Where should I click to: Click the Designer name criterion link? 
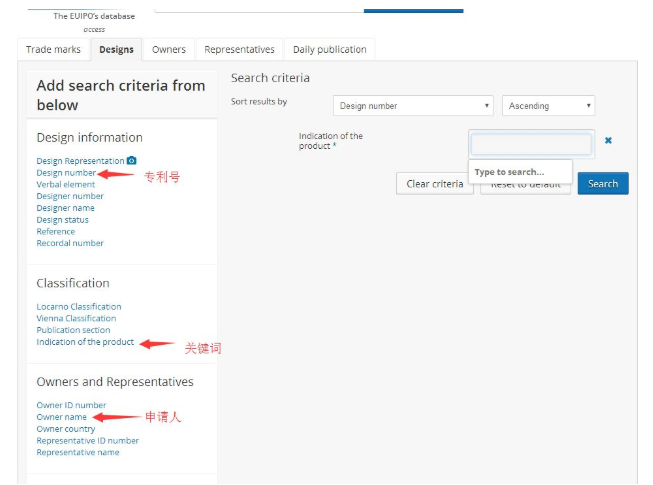tap(65, 208)
